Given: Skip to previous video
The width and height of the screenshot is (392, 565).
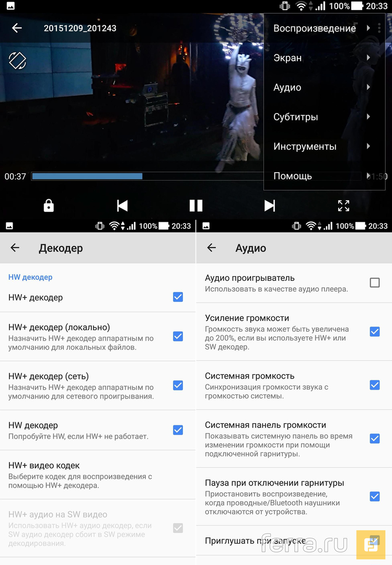Looking at the screenshot, I should point(122,206).
